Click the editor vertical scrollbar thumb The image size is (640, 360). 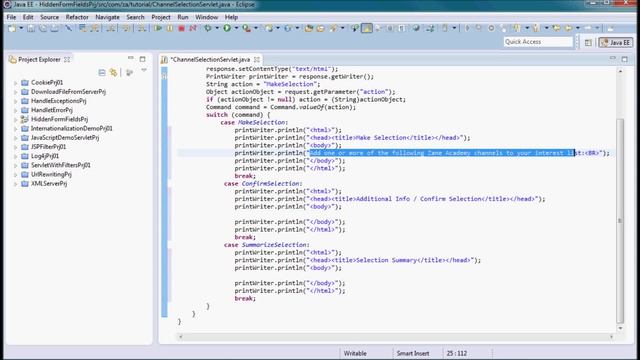coord(620,221)
